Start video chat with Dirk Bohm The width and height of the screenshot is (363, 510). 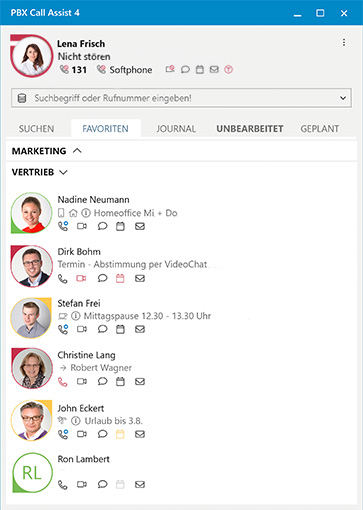(x=82, y=278)
